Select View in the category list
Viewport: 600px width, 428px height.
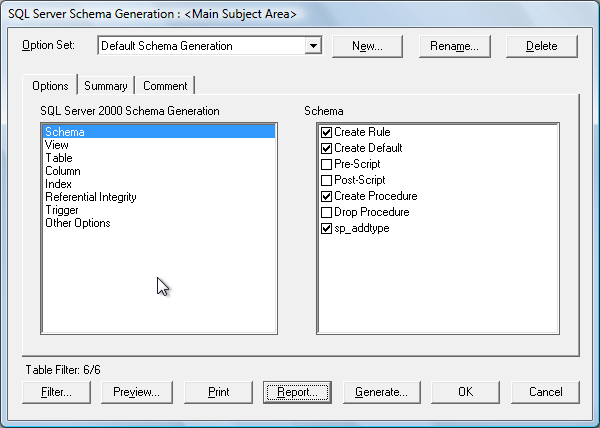point(159,145)
